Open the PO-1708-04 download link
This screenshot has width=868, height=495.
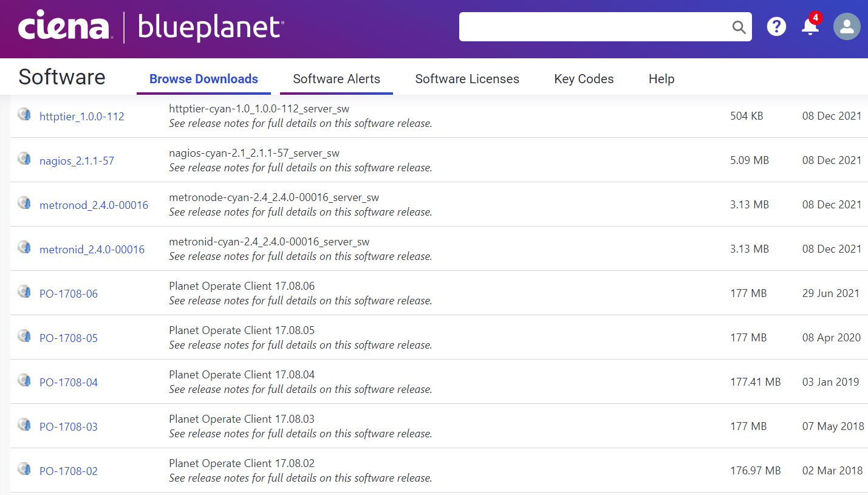pyautogui.click(x=69, y=383)
